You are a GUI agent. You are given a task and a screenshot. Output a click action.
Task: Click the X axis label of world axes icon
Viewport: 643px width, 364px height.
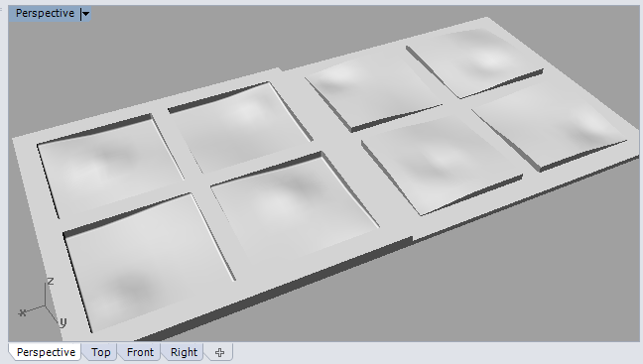23,312
